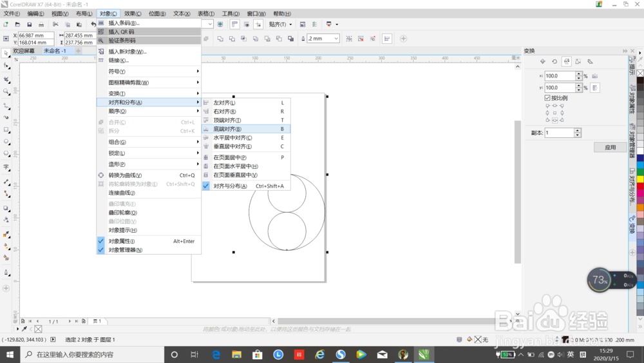Choose 垂直居中对齐 menu entry

246,146
